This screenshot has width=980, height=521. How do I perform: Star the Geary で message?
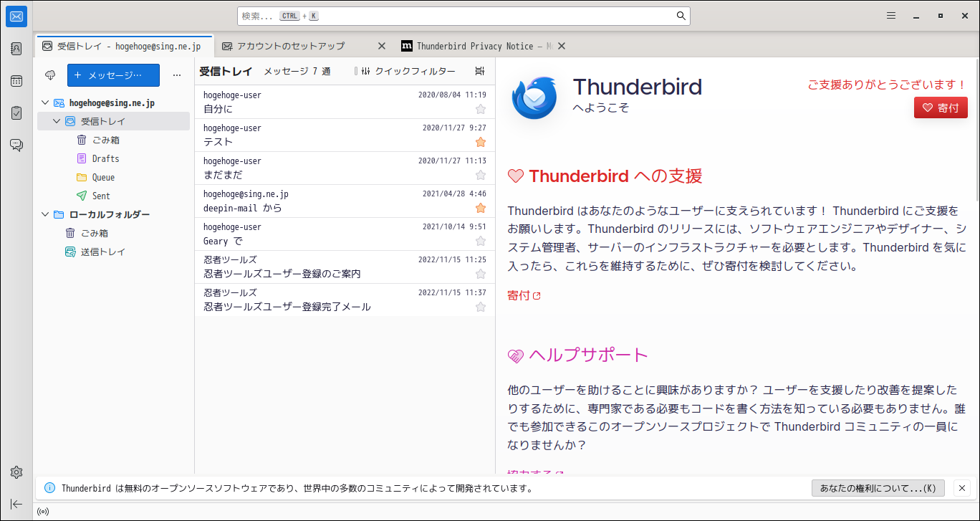point(481,241)
